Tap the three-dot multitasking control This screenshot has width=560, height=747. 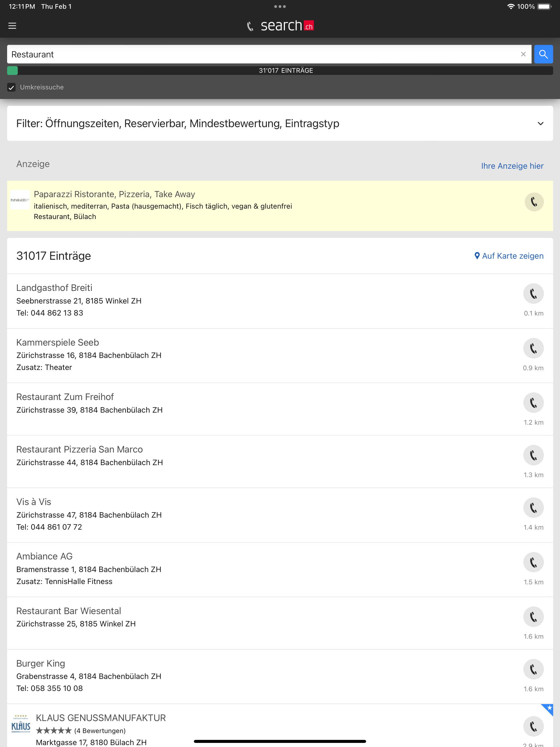280,6
